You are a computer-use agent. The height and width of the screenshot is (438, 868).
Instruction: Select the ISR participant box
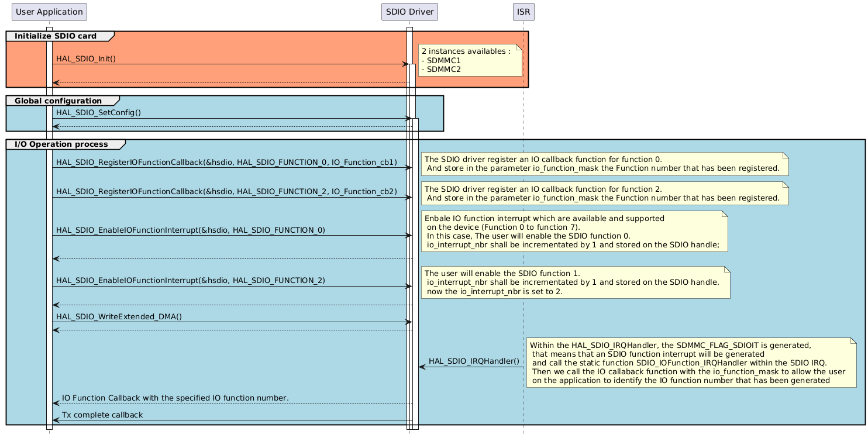click(523, 12)
